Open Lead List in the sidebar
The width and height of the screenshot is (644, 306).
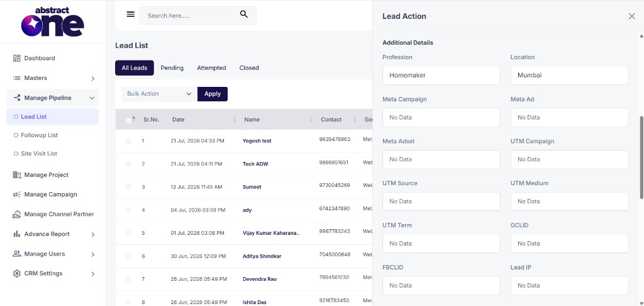pyautogui.click(x=53, y=117)
